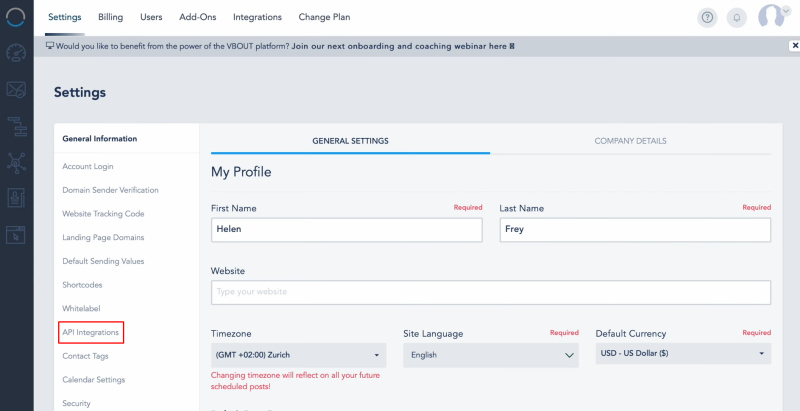The width and height of the screenshot is (800, 411).
Task: Open Default Sending Values settings
Action: point(103,261)
